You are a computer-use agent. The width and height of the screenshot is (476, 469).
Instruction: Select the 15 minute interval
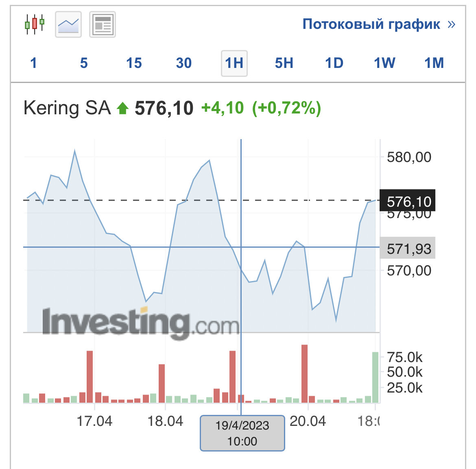[x=134, y=63]
